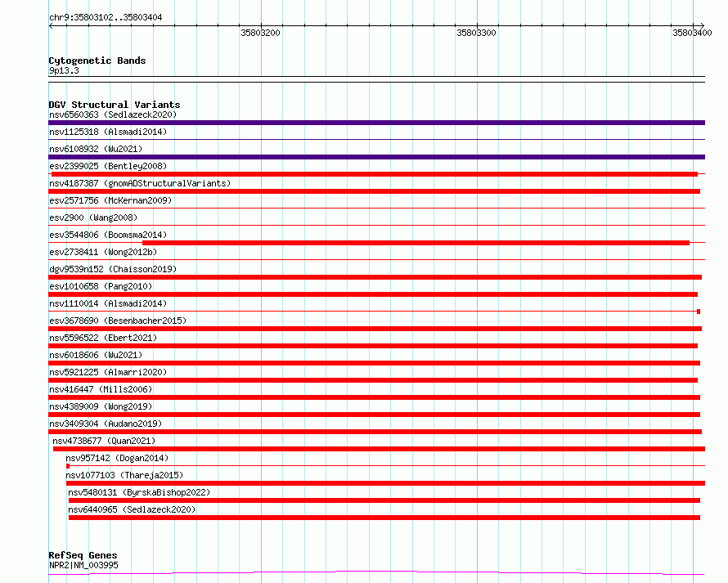Click the NPR2|NM_003995 gene label
The width and height of the screenshot is (728, 583).
[x=83, y=565]
